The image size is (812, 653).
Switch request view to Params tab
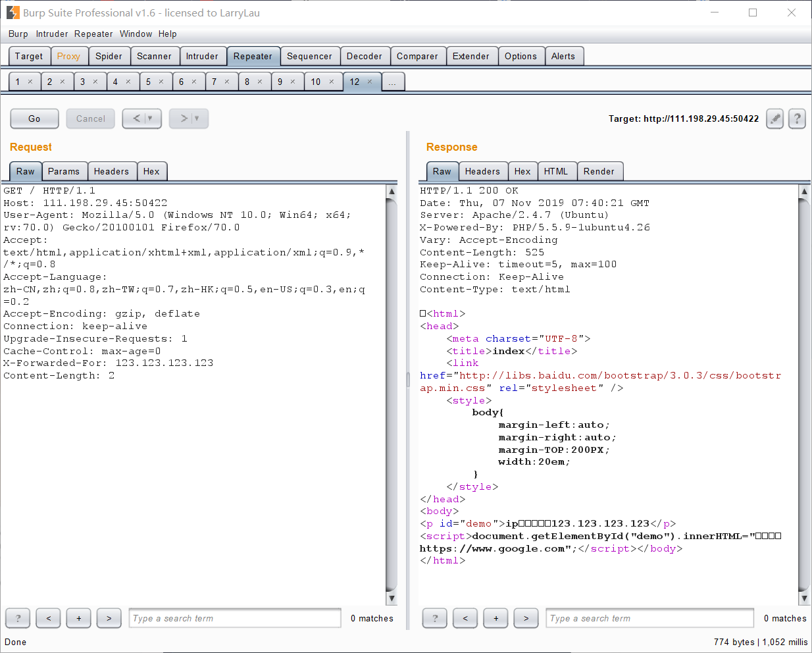coord(63,171)
